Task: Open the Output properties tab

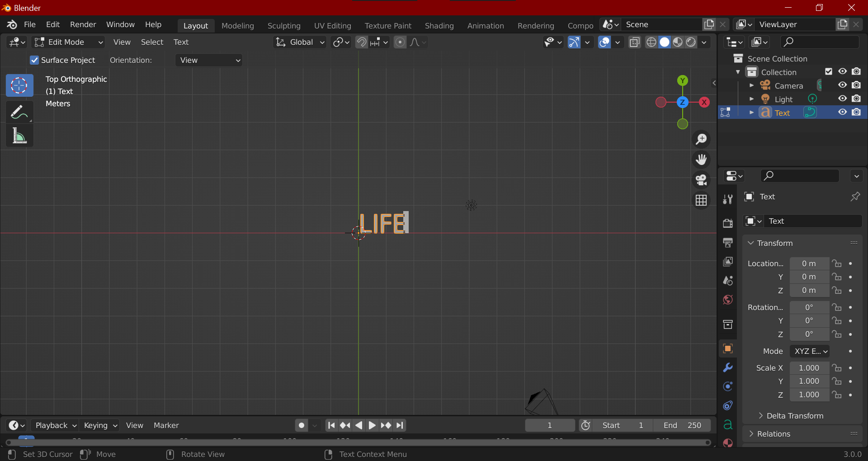Action: pos(727,243)
